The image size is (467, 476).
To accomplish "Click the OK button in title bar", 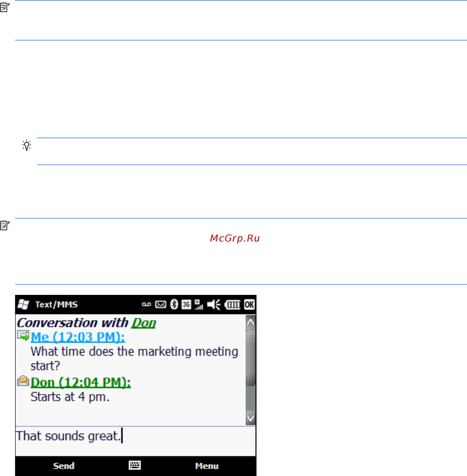I will click(249, 304).
